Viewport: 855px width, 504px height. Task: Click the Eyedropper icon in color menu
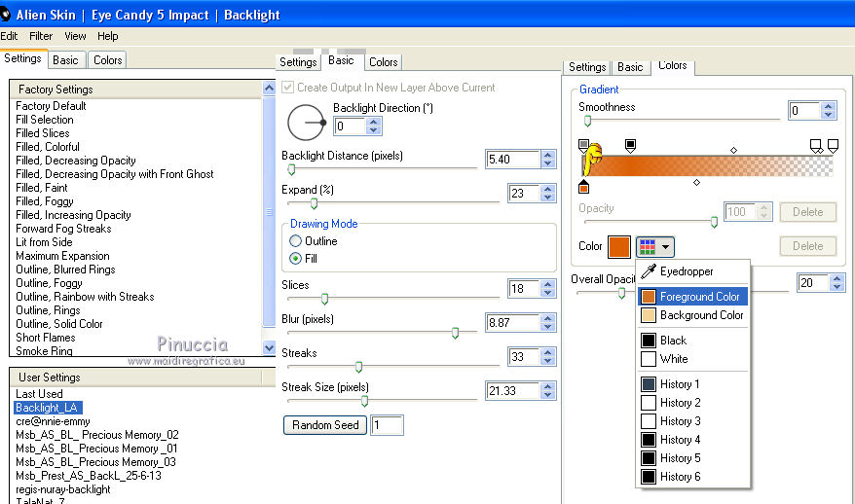point(649,270)
